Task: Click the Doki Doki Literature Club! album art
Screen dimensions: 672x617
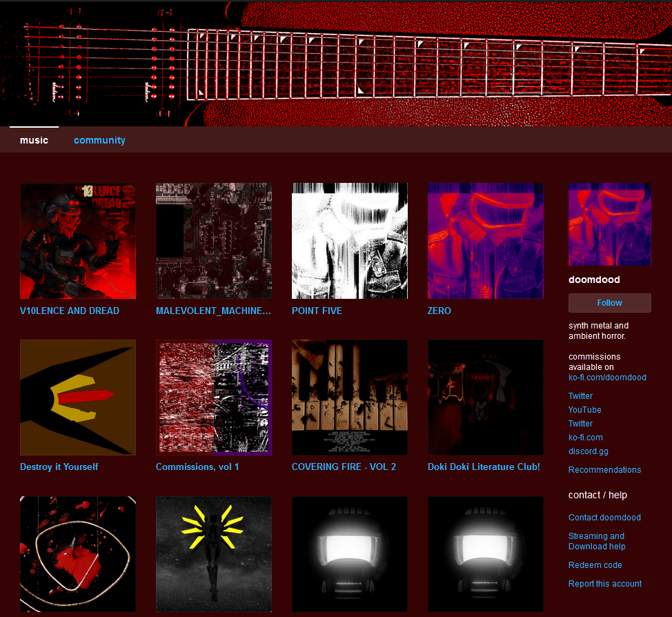Action: click(x=485, y=398)
